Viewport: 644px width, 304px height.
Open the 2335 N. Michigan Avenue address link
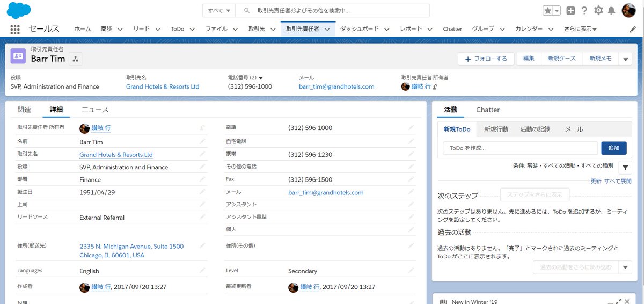coord(131,251)
